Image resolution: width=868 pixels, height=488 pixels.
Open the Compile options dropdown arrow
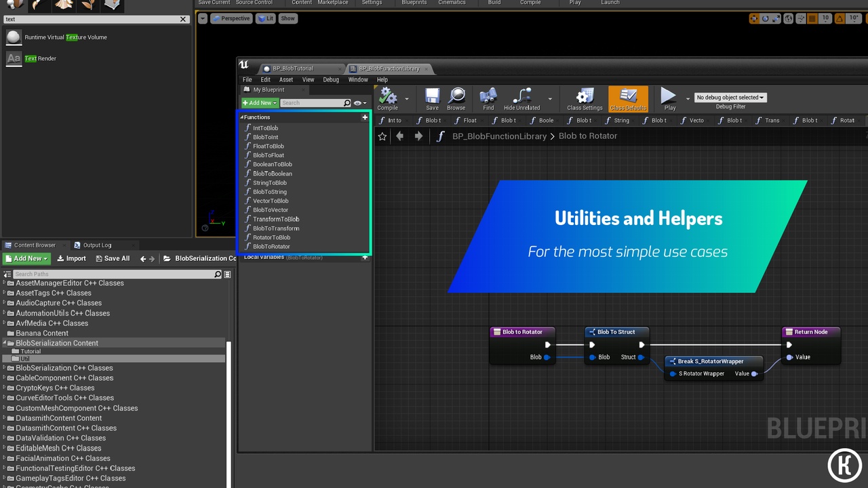click(407, 99)
